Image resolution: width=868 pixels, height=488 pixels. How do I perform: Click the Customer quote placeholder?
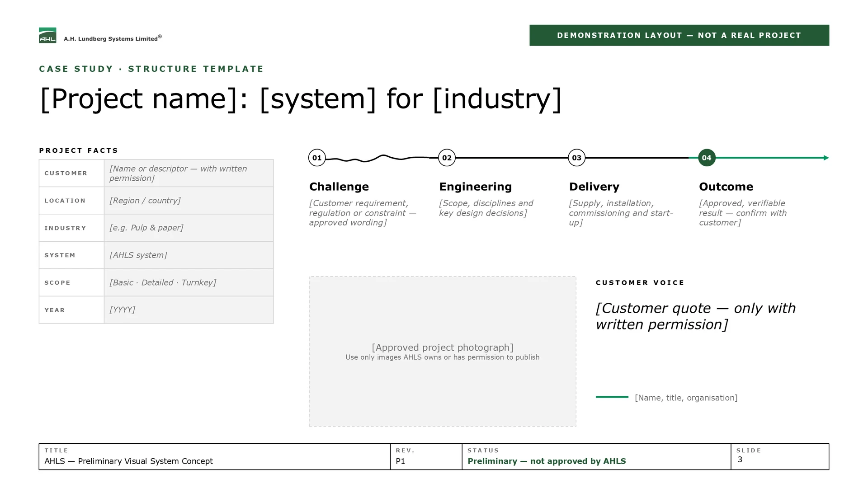(x=695, y=316)
